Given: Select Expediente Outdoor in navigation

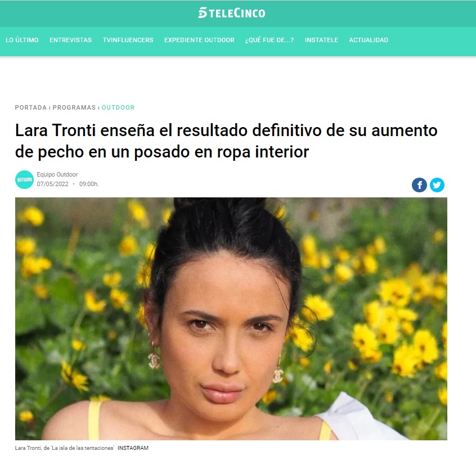Looking at the screenshot, I should point(199,40).
